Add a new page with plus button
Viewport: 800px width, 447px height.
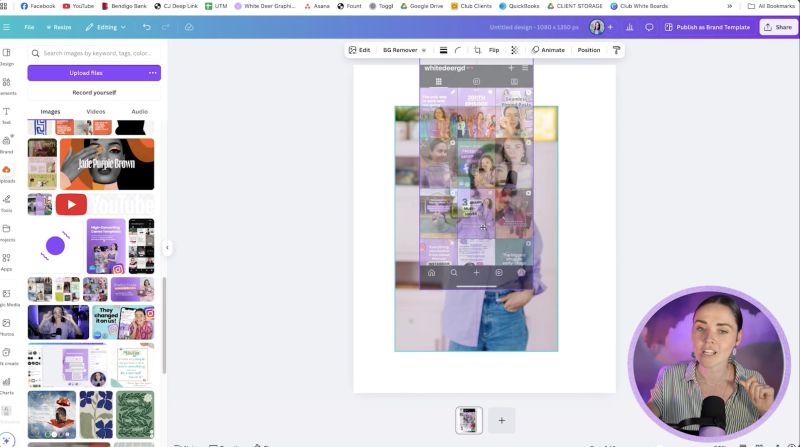(502, 420)
